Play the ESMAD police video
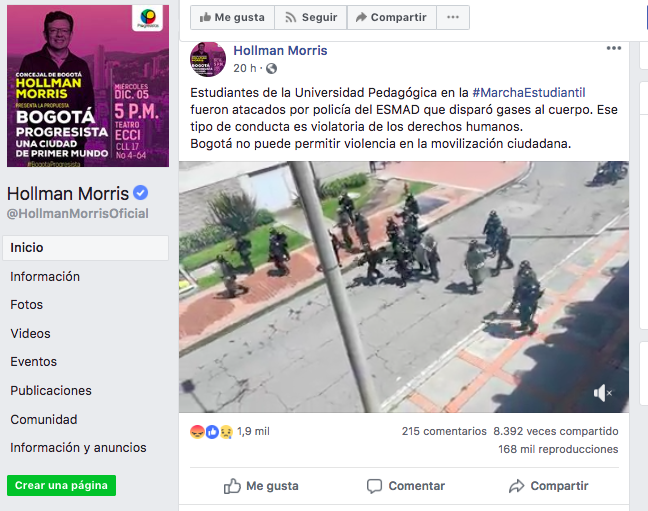This screenshot has width=648, height=511. pyautogui.click(x=404, y=287)
